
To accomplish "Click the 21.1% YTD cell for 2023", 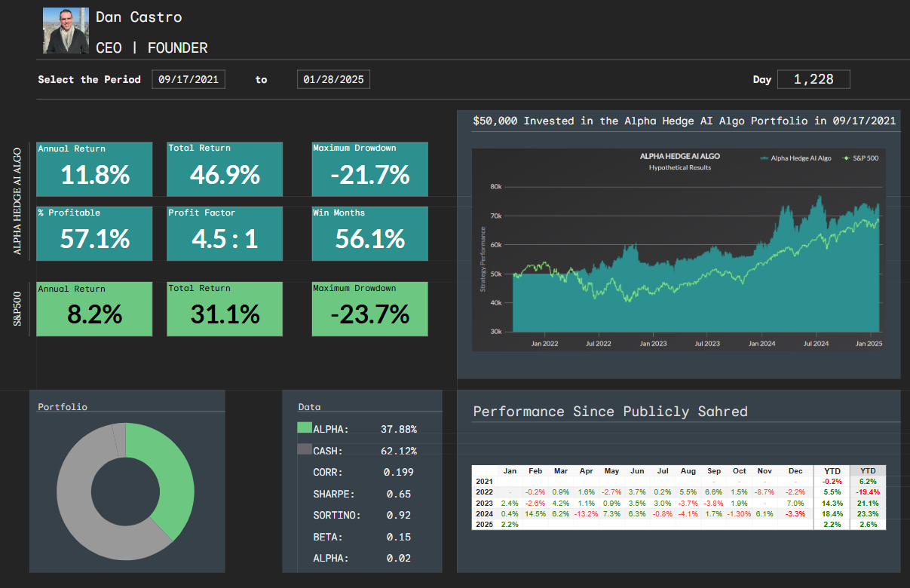I will 868,503.
